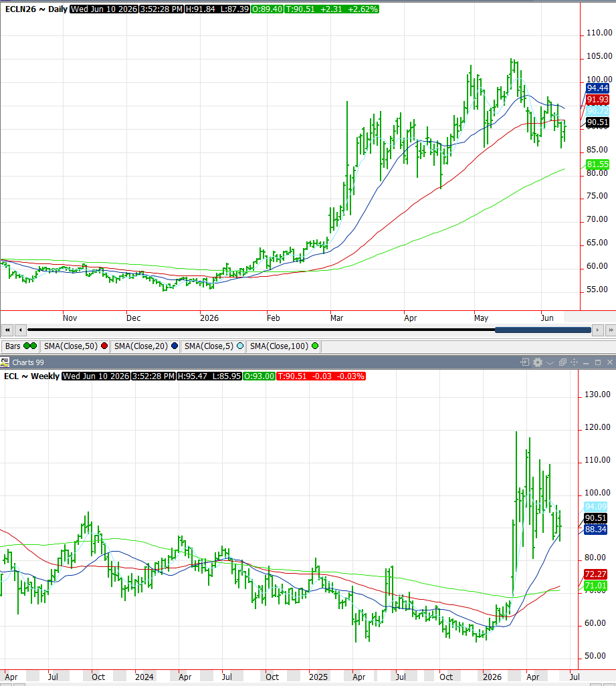
Task: Click the 88.34 blue price tag on weekly axis
Action: click(x=596, y=530)
